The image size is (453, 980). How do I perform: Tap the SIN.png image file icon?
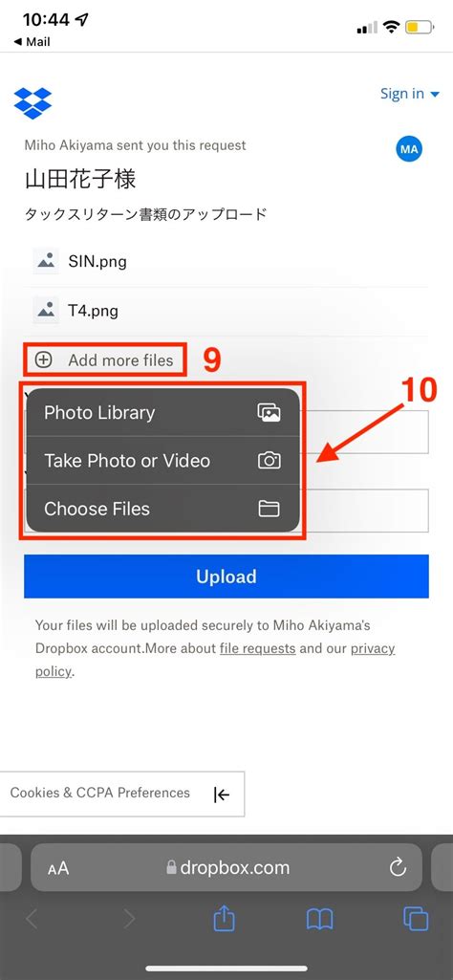[x=46, y=261]
